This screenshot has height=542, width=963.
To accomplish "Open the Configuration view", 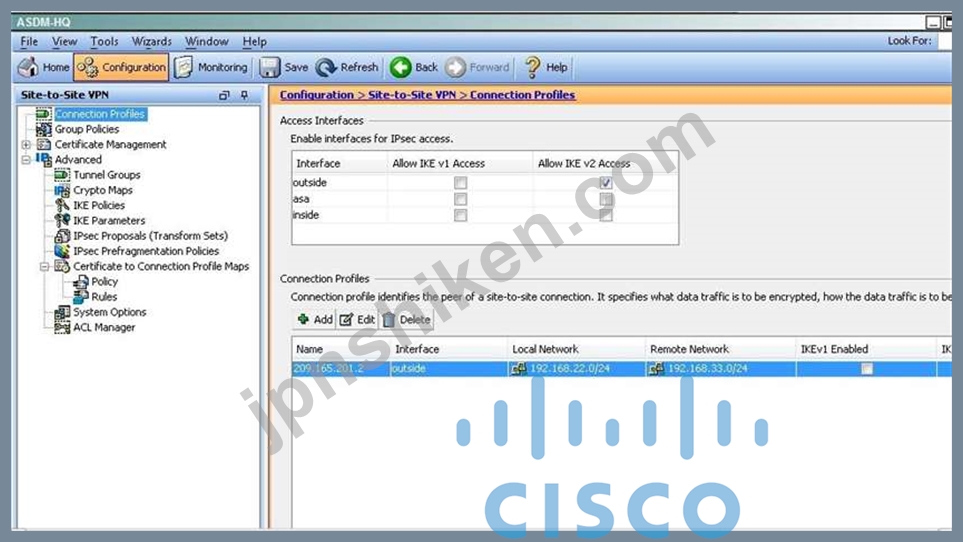I will click(121, 68).
